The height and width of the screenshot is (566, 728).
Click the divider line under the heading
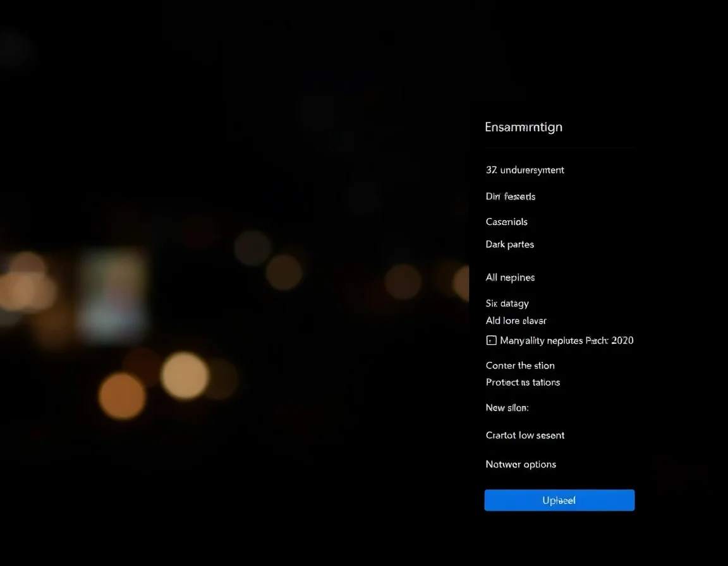click(x=559, y=148)
